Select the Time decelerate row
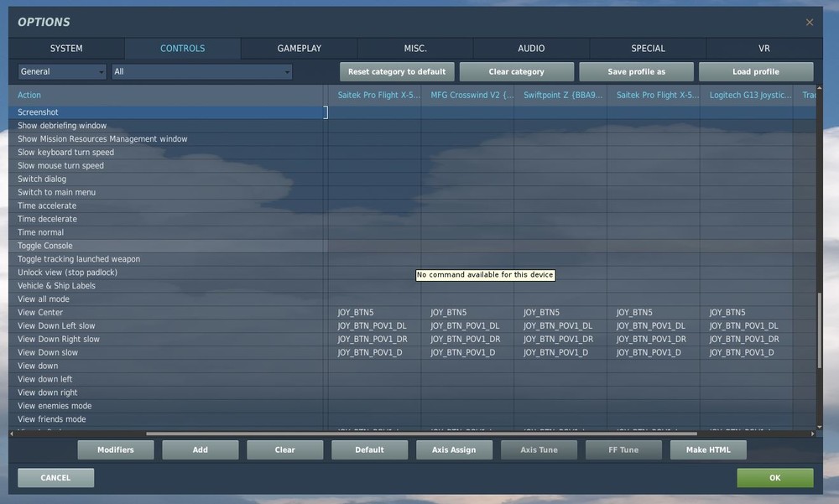This screenshot has height=504, width=839. tap(165, 220)
